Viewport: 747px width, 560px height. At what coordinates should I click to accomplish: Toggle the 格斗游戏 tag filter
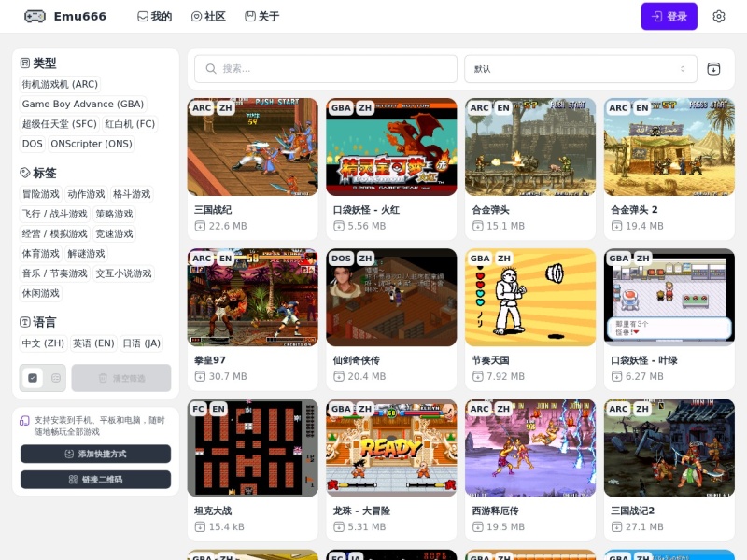132,194
